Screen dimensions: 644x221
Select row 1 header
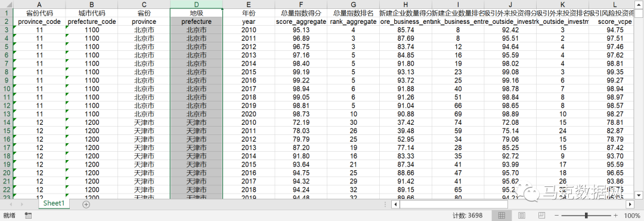click(7, 13)
